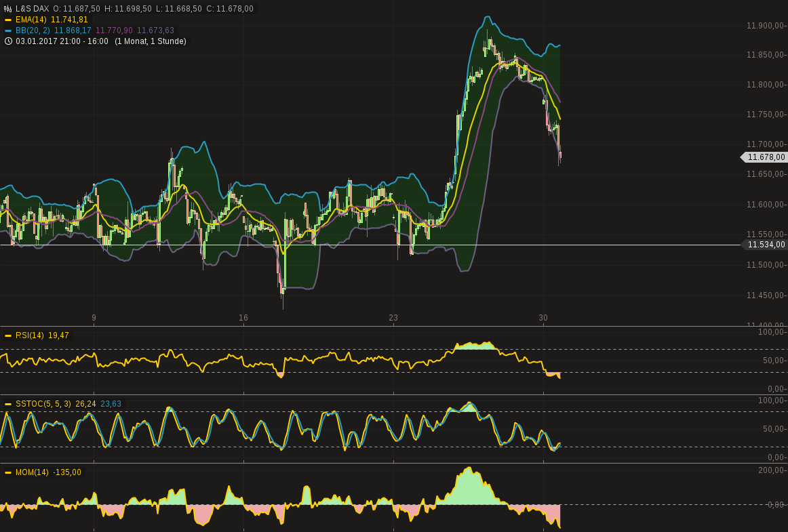Screen dimensions: 788x532
Task: Click the stochastic value 26,24
Action: pos(85,403)
